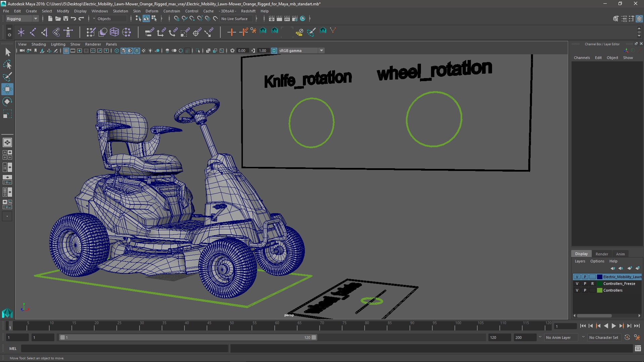Click the four-view layout icon
644x362 pixels.
coord(7,155)
